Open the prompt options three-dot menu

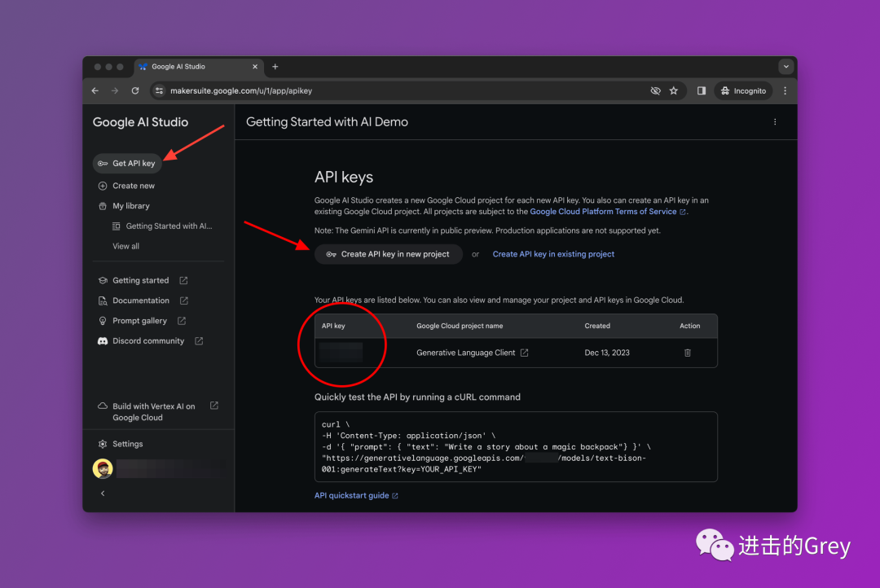pos(775,121)
